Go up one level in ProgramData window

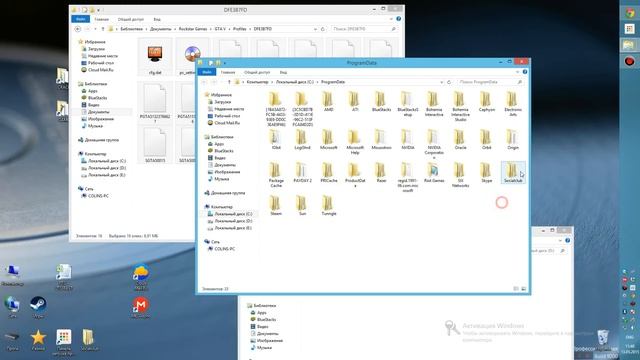point(229,82)
